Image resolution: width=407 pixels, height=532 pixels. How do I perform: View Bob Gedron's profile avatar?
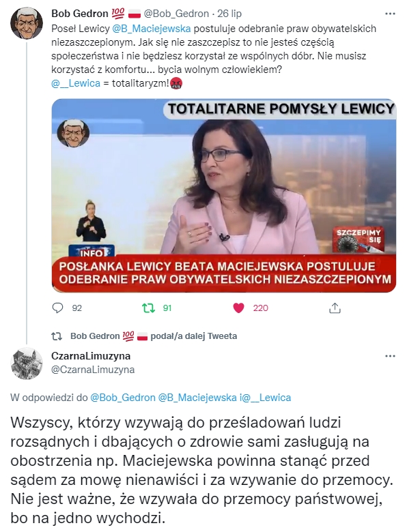[27, 23]
